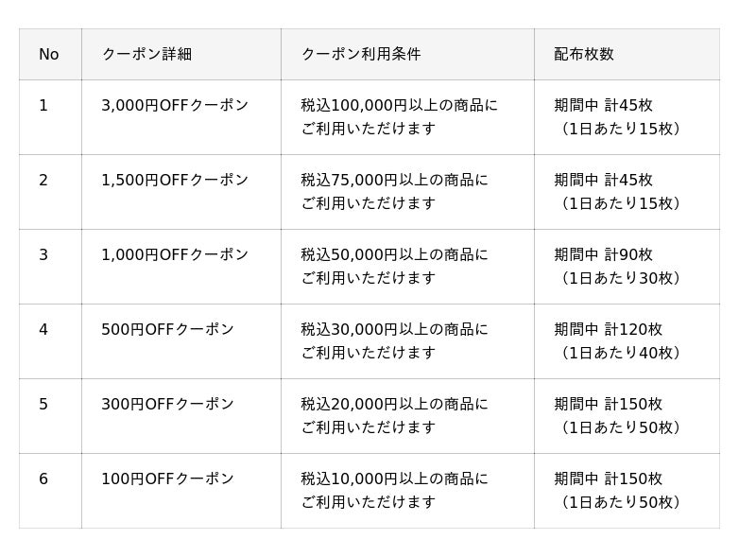Click row number 6 in the No column
This screenshot has height=557, width=756.
coord(43,479)
